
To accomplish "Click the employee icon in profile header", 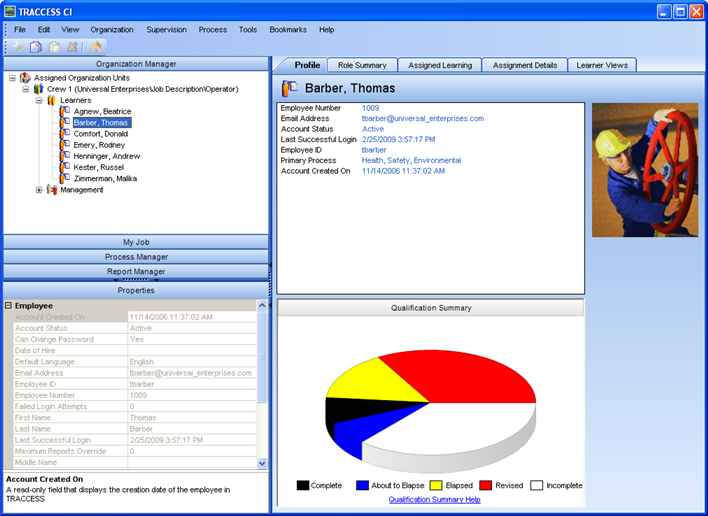I will (x=289, y=88).
